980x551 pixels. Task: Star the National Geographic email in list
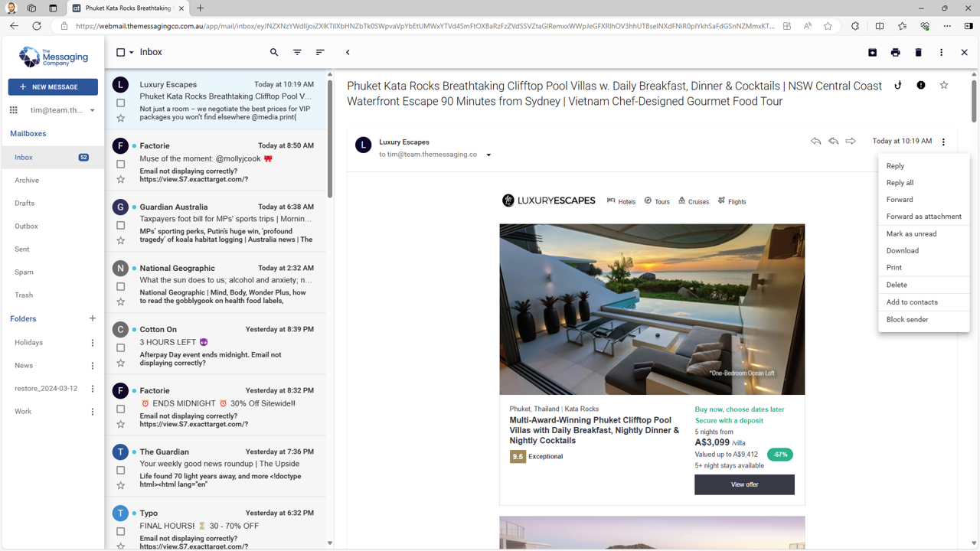(x=120, y=302)
